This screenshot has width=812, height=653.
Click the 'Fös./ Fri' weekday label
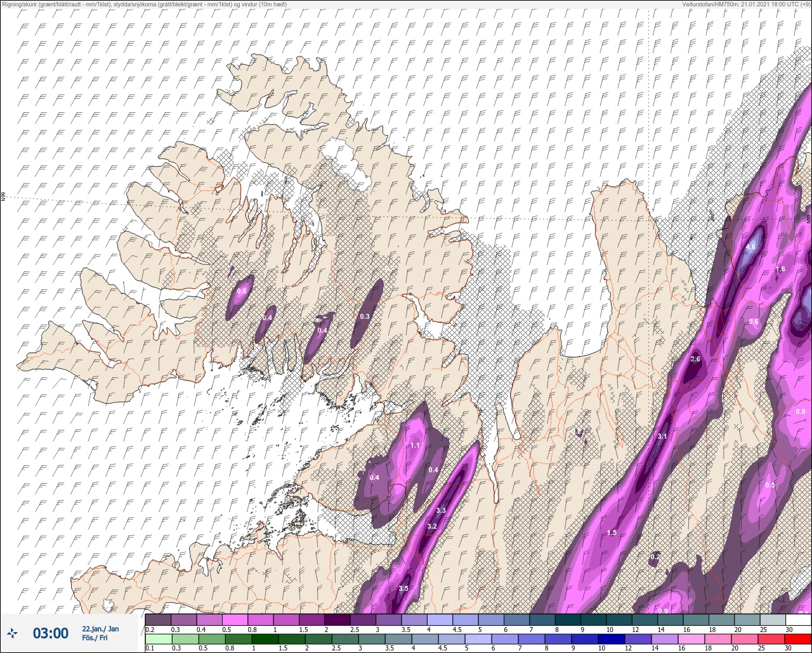tap(95, 638)
